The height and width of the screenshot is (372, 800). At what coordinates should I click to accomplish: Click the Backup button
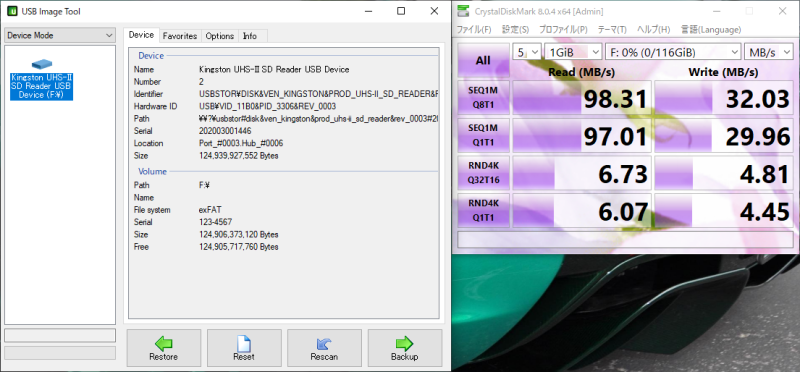click(x=405, y=348)
